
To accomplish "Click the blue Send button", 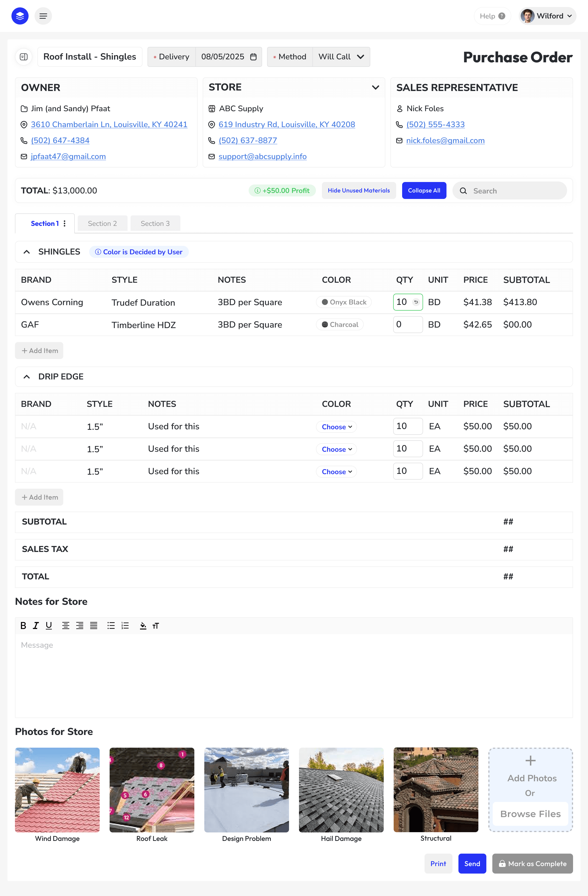I will pyautogui.click(x=472, y=864).
